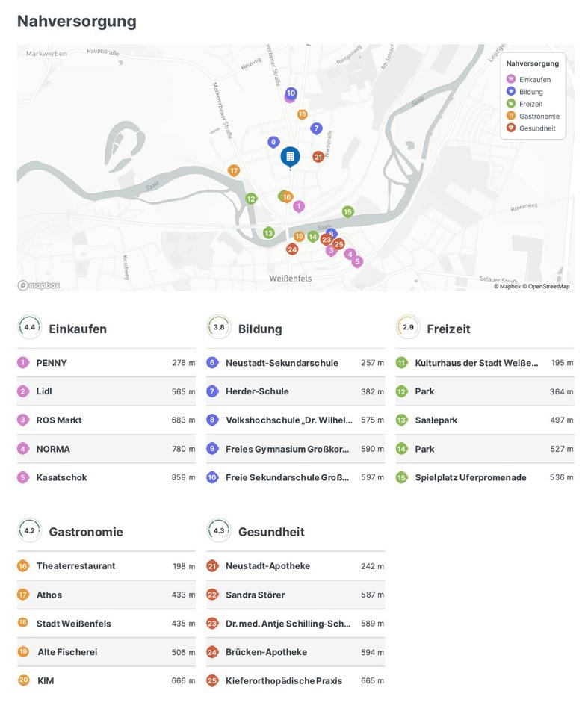Select red marker 21 on the map
Viewport: 588px width, 717px height.
point(318,157)
